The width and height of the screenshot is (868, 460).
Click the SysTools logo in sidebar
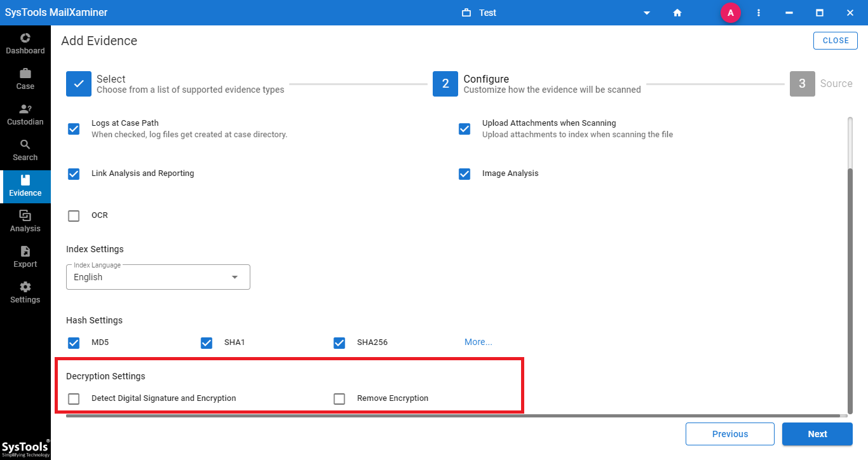click(x=25, y=447)
